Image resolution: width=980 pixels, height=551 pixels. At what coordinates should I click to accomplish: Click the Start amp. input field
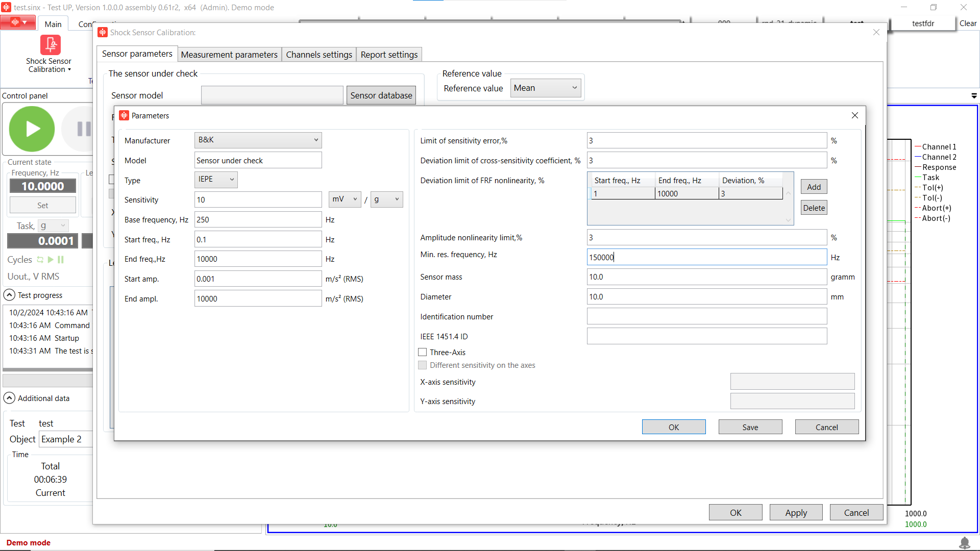258,279
